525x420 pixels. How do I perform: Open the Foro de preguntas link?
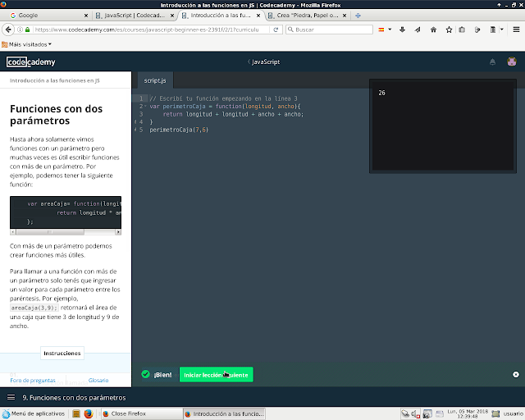[x=33, y=380]
